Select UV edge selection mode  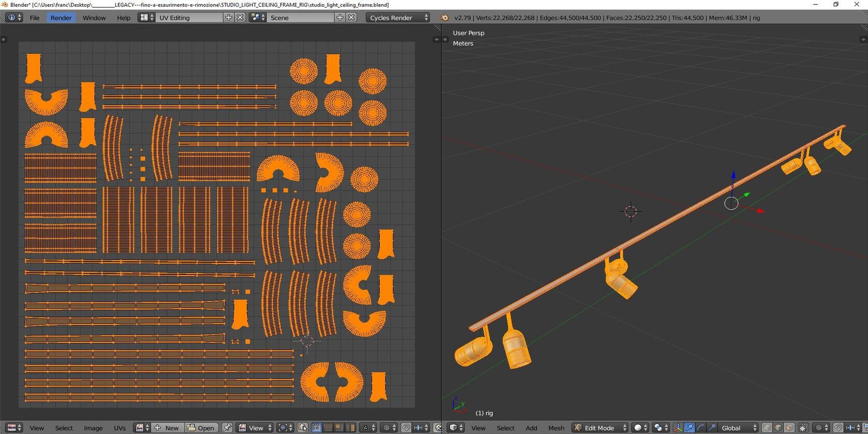tap(328, 428)
